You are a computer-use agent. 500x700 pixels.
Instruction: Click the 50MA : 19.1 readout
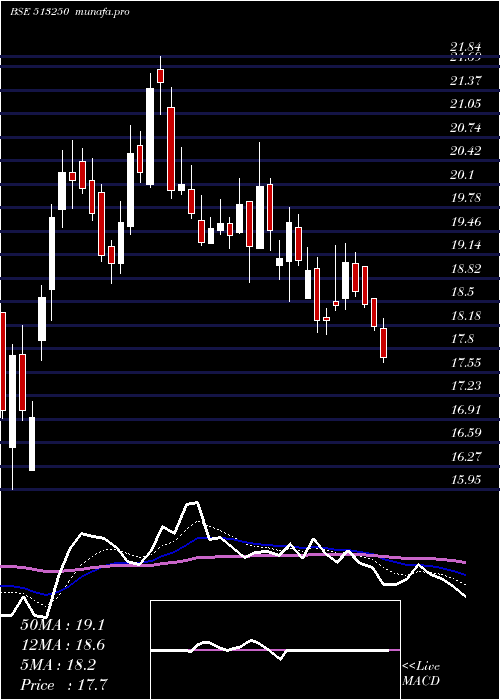(62, 625)
